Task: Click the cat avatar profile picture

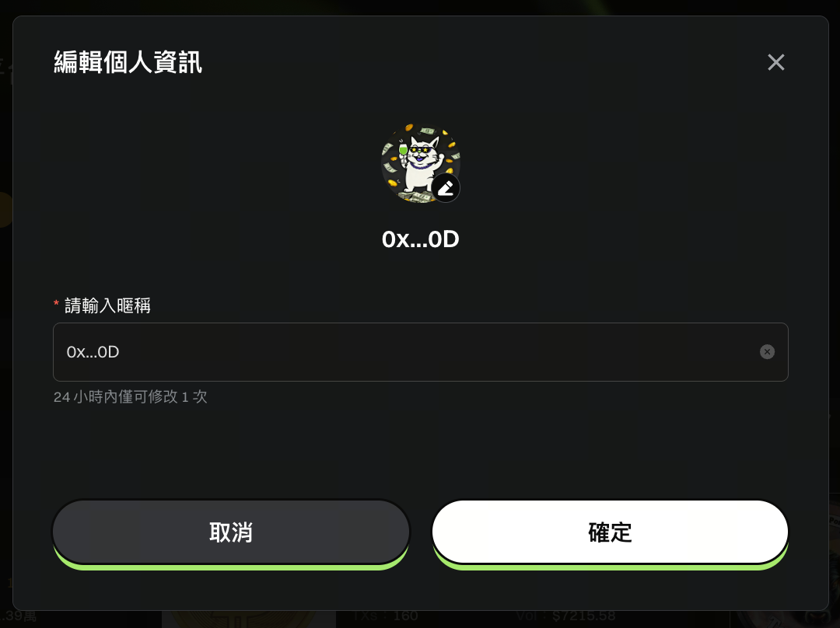Action: point(421,163)
